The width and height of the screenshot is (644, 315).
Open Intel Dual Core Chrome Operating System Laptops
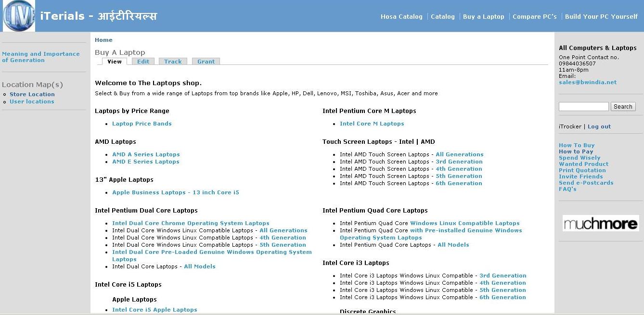click(191, 223)
